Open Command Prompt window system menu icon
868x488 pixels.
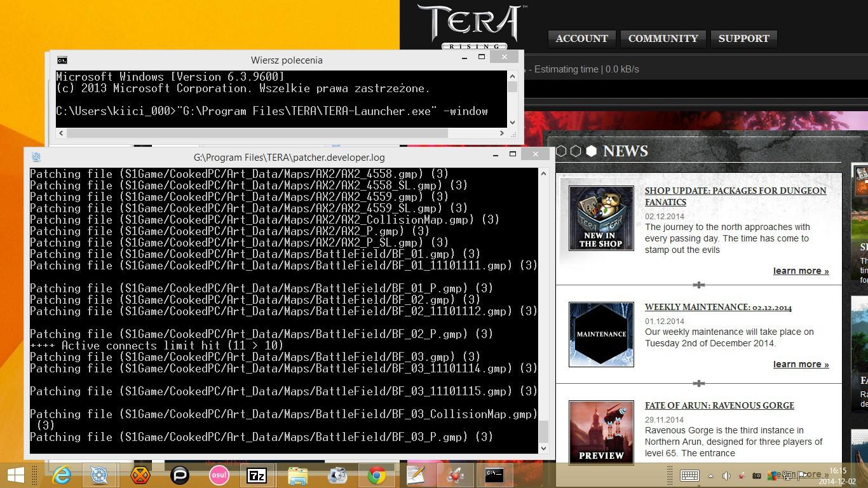pos(62,60)
